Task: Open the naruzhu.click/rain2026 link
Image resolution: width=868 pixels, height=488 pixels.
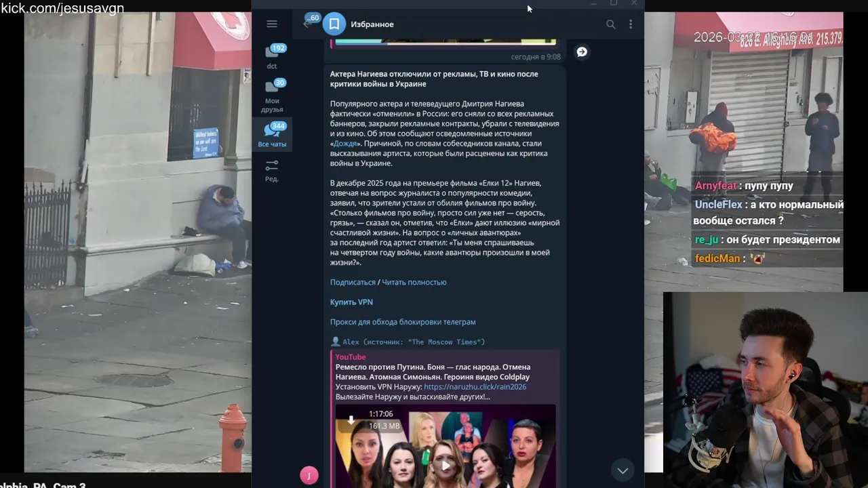Action: [x=475, y=387]
